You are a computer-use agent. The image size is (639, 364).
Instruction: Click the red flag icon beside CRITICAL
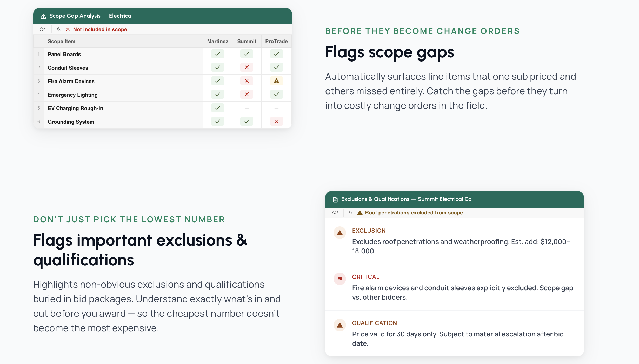click(340, 279)
